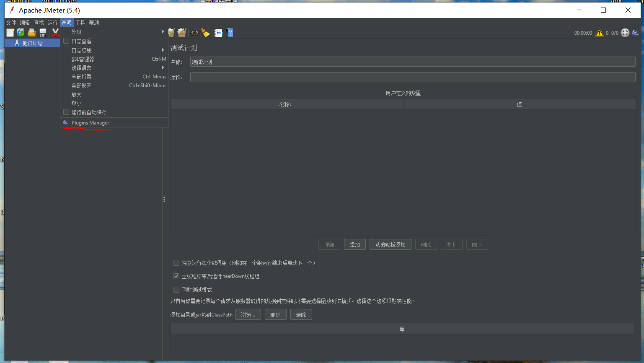This screenshot has width=644, height=363.
Task: Open the 文件 menu
Action: (x=11, y=23)
